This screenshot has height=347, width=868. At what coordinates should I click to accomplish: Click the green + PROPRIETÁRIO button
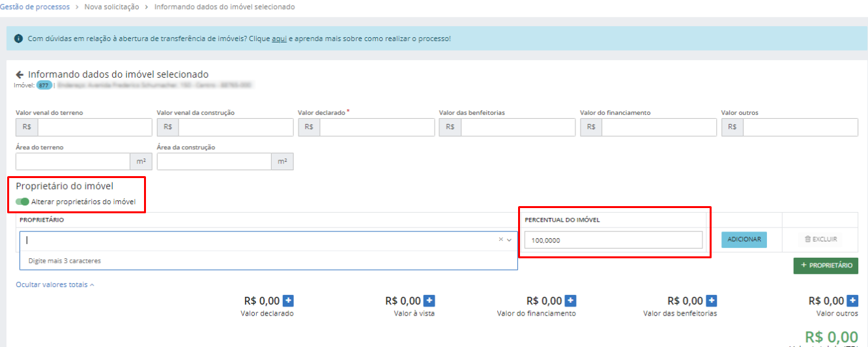point(826,265)
